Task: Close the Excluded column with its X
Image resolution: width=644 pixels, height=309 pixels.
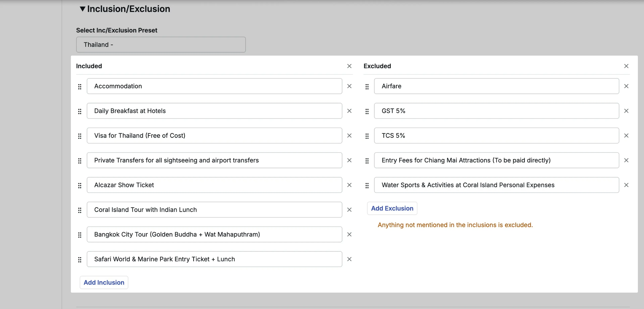Action: (626, 66)
